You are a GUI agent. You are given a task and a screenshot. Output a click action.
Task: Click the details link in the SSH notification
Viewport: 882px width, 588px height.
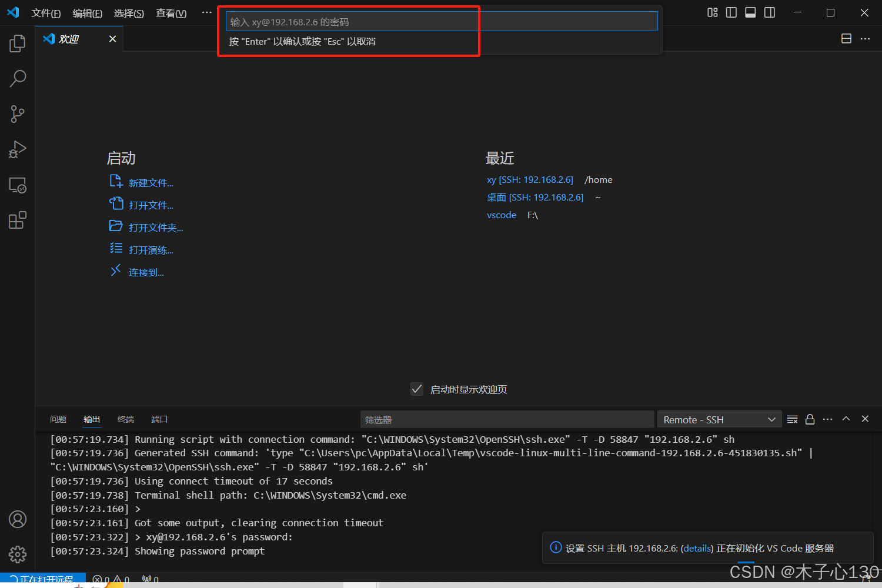tap(697, 548)
